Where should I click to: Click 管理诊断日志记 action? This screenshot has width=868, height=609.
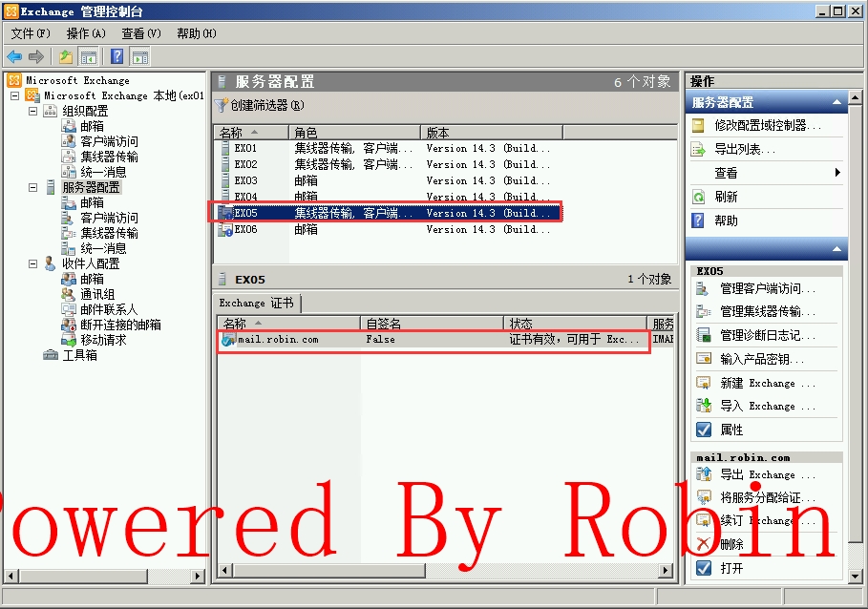click(767, 335)
